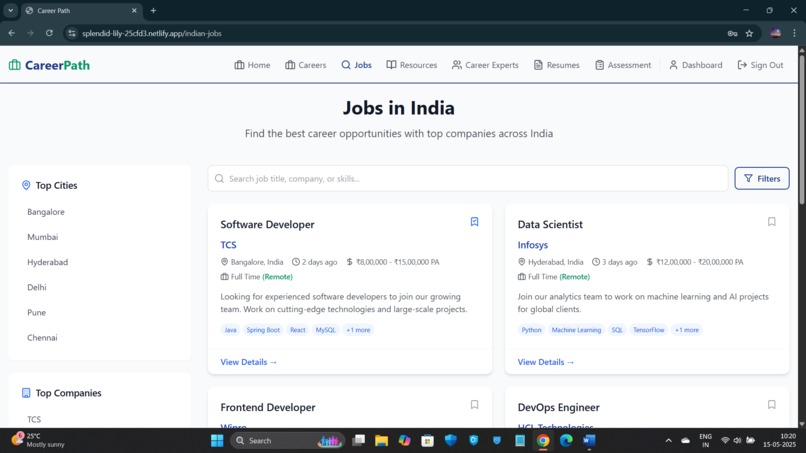Click the Filters button
The height and width of the screenshot is (453, 806).
click(762, 178)
